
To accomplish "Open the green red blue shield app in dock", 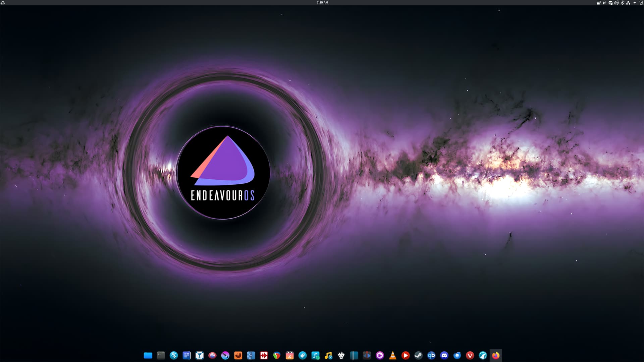I will (x=277, y=355).
